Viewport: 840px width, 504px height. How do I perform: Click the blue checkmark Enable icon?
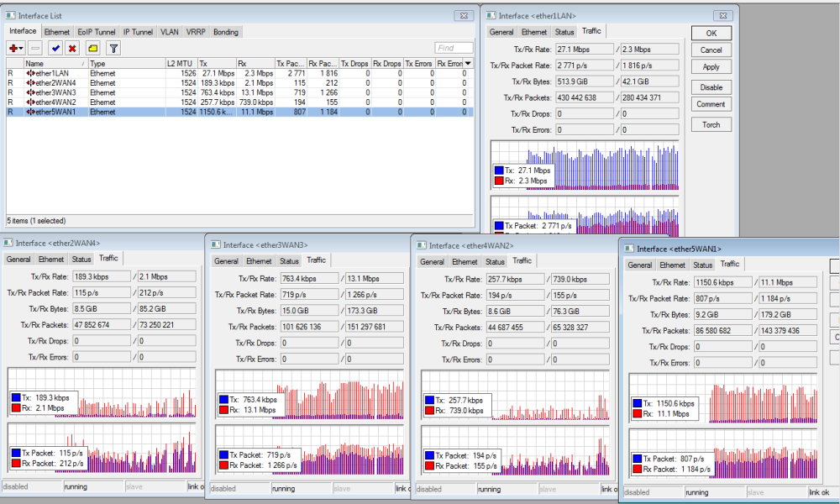coord(55,48)
